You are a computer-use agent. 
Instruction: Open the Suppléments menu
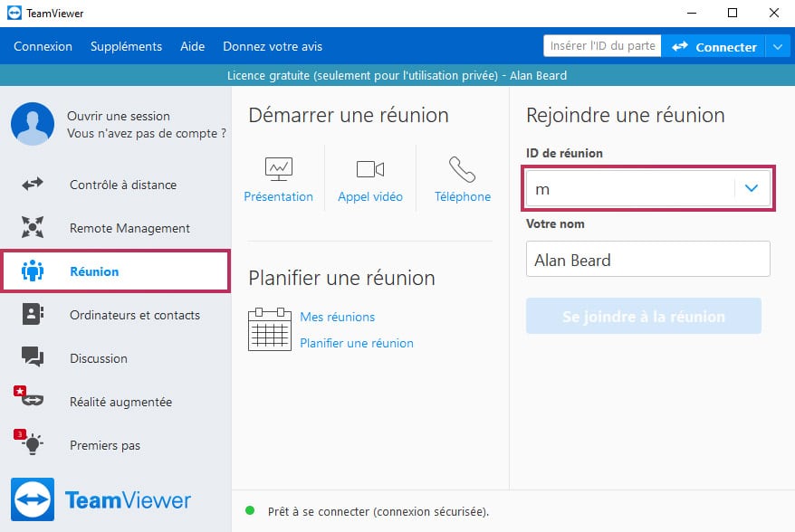126,47
